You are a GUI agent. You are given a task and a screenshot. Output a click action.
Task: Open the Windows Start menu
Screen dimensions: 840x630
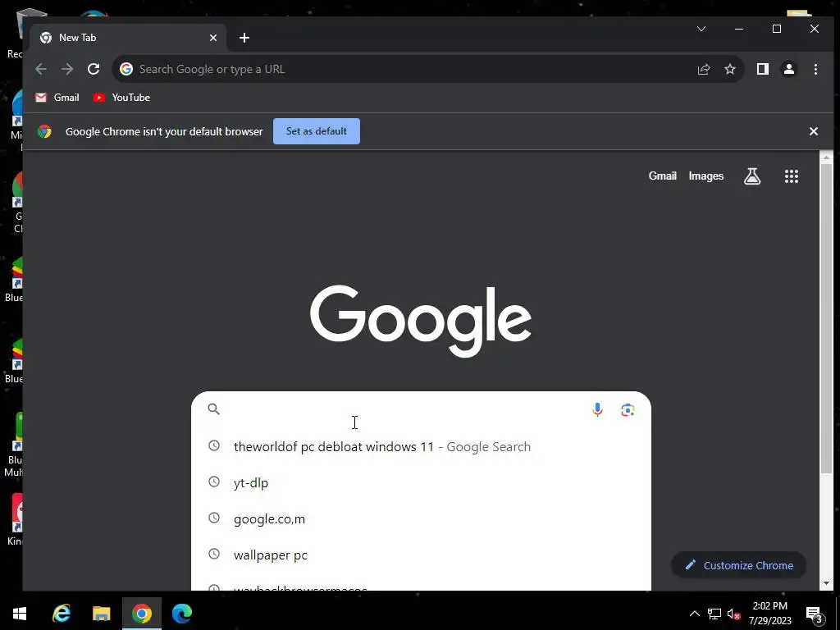pos(20,614)
